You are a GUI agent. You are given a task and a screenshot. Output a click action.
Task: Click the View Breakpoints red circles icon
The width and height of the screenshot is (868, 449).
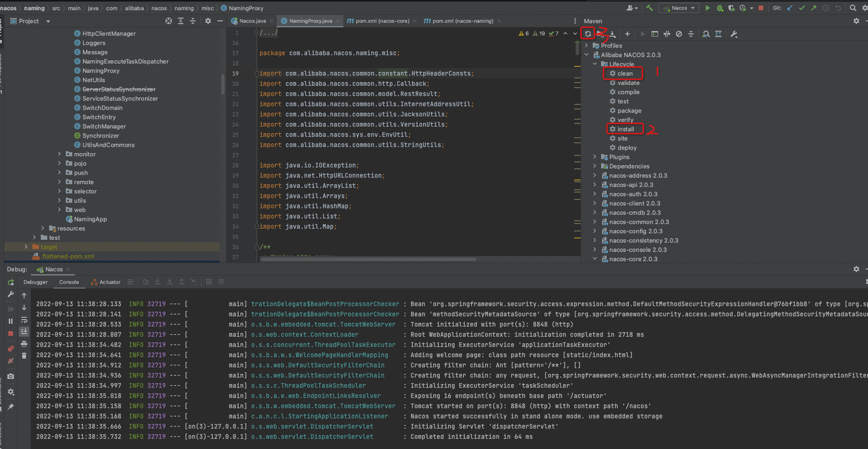tap(11, 348)
